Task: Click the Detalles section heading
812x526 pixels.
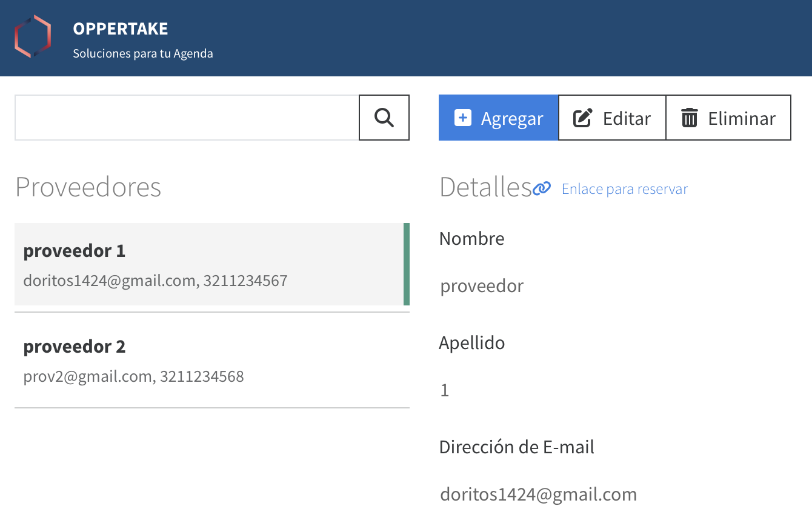Action: pyautogui.click(x=485, y=187)
